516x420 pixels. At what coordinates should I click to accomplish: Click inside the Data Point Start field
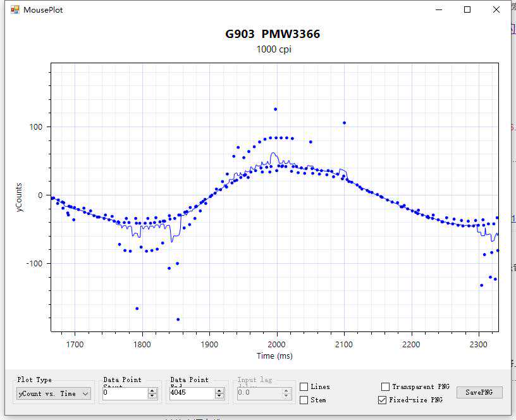click(124, 393)
